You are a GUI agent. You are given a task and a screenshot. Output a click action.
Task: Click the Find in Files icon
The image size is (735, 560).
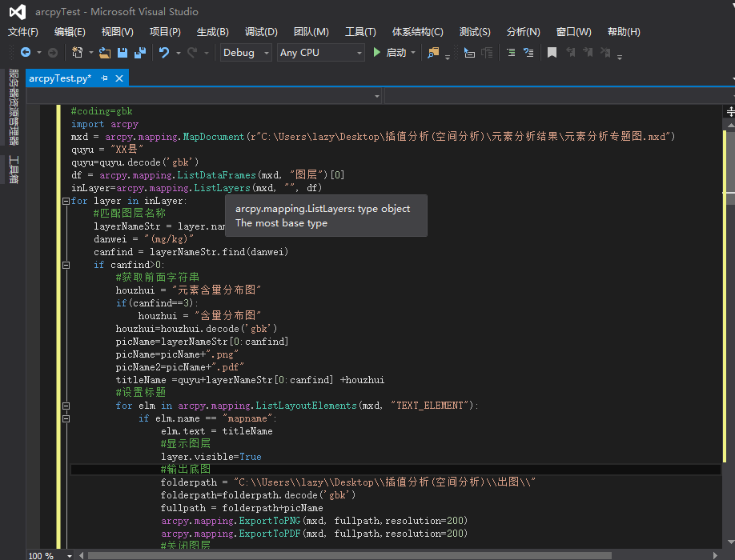pyautogui.click(x=433, y=53)
